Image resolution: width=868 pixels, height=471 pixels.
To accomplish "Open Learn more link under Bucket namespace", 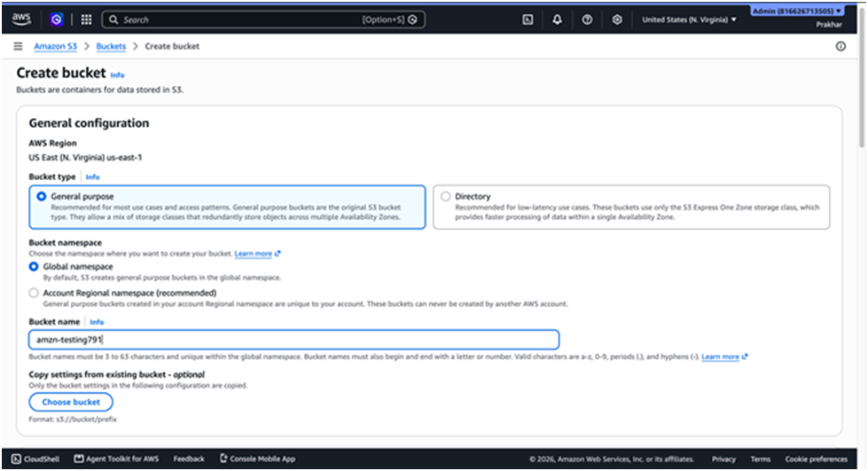I will (257, 254).
